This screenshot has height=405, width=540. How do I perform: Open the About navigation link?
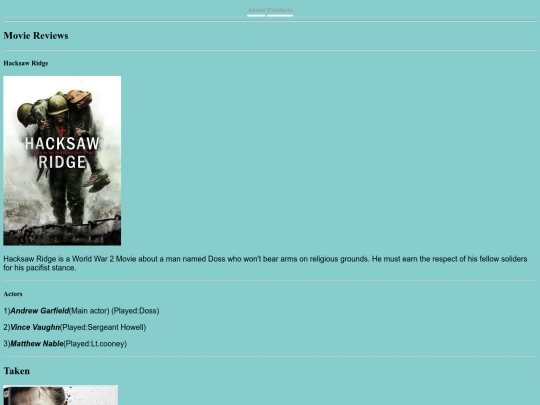pos(256,10)
